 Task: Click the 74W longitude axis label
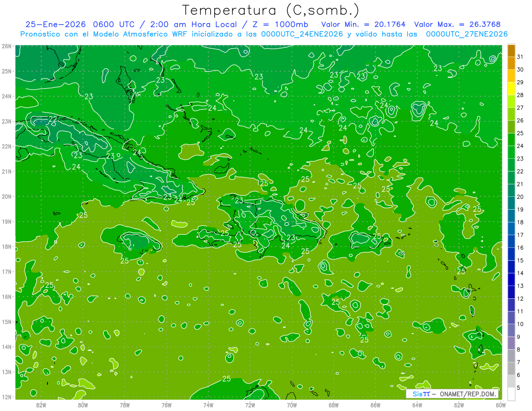point(208,404)
